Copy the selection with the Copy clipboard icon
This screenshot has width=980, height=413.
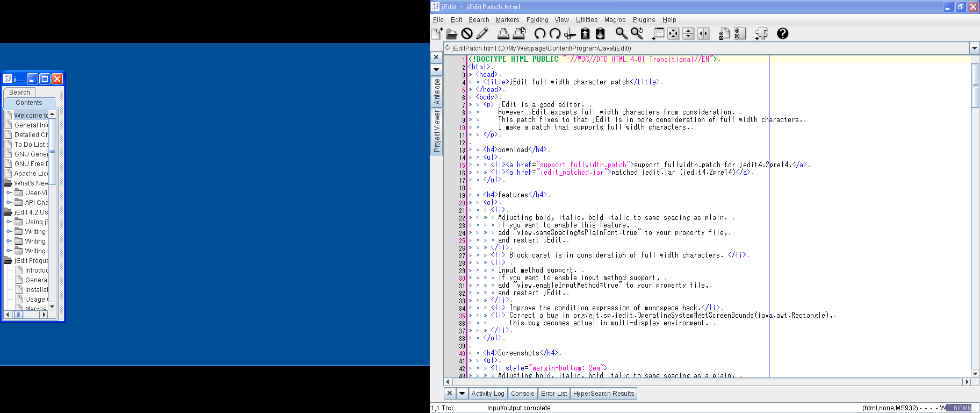(585, 33)
